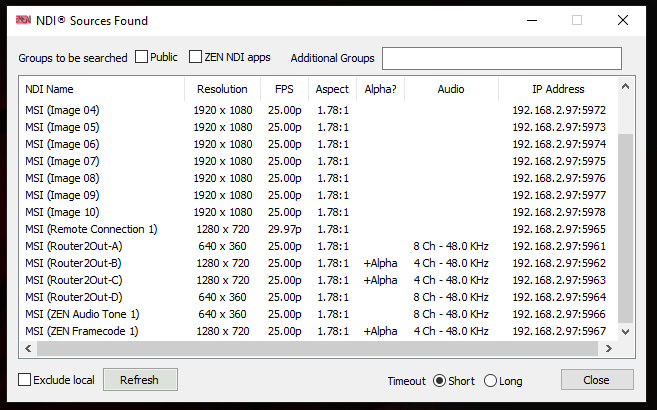
Task: Select the MSI (Image 05) row
Action: point(316,127)
